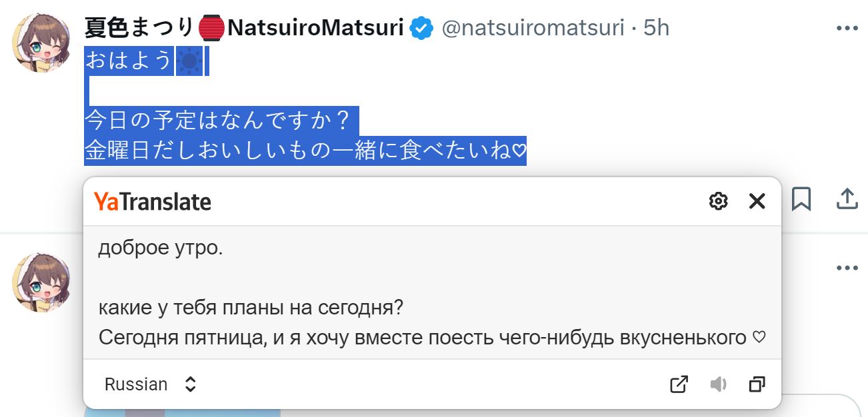Click the blue verified badge
The height and width of the screenshot is (417, 868).
click(421, 29)
